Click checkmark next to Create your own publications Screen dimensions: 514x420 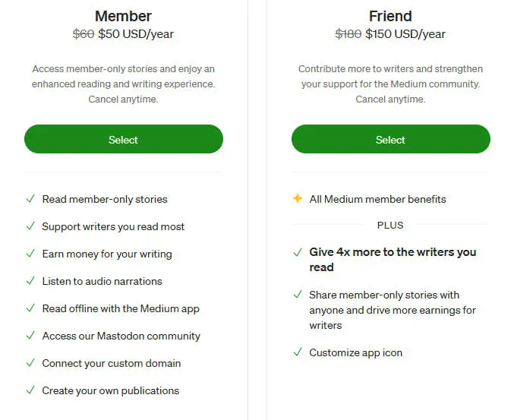(30, 390)
